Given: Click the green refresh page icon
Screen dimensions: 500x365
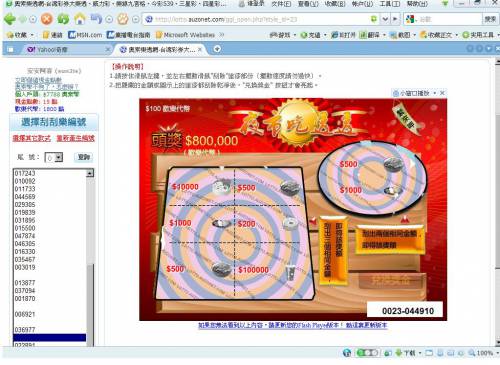Looking at the screenshot, I should [63, 19].
